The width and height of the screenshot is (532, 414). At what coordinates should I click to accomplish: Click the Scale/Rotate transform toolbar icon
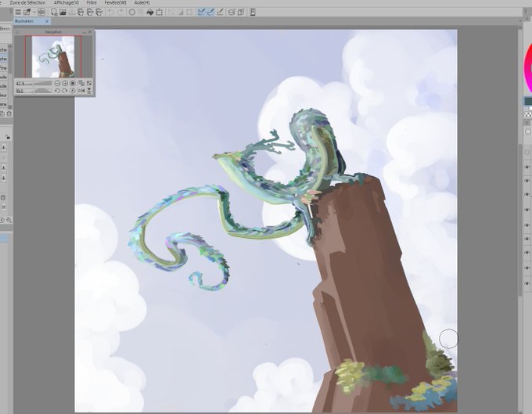point(159,13)
